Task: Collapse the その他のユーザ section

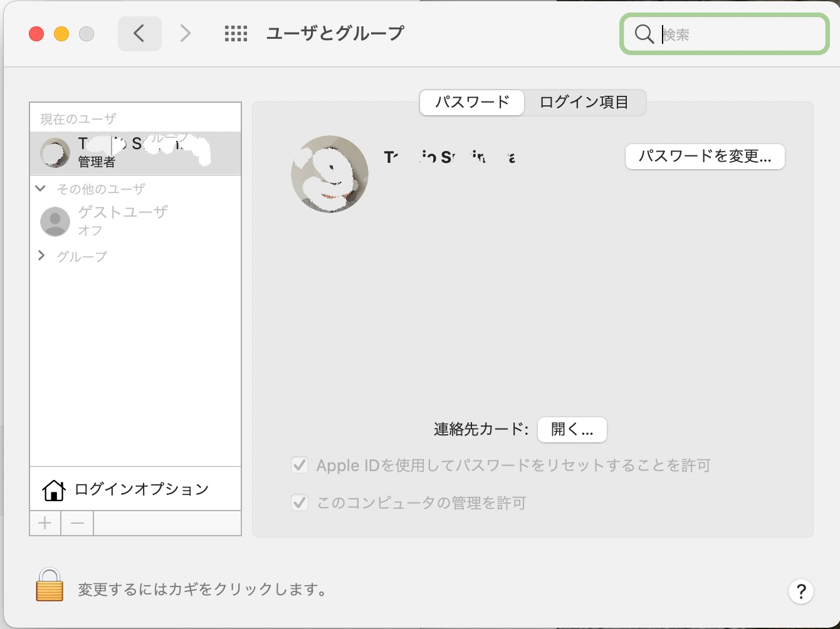Action: (41, 189)
